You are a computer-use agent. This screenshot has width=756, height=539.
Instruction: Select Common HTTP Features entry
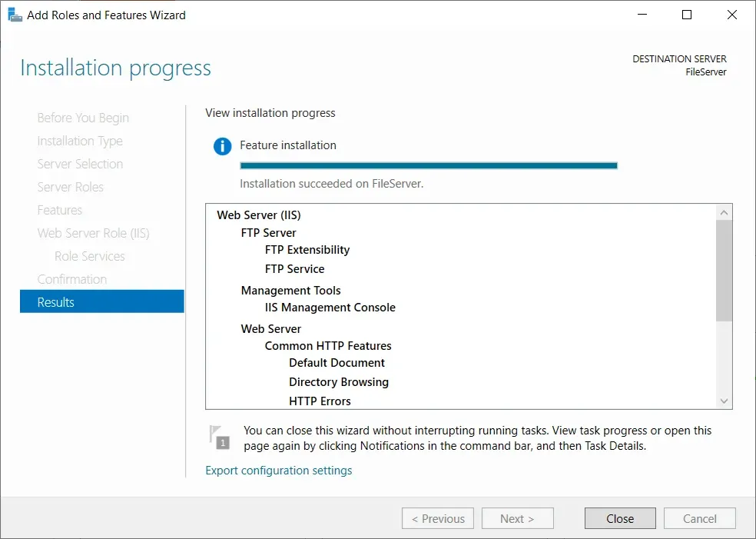pos(328,346)
